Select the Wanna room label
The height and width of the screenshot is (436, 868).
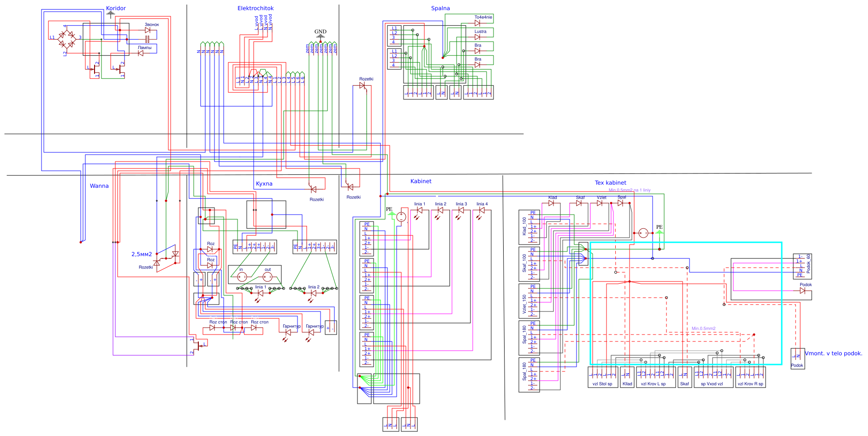99,186
